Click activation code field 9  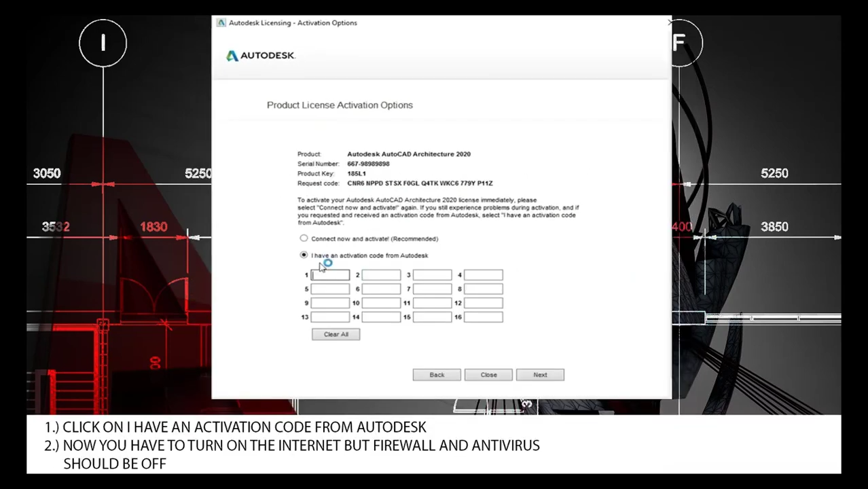(330, 303)
